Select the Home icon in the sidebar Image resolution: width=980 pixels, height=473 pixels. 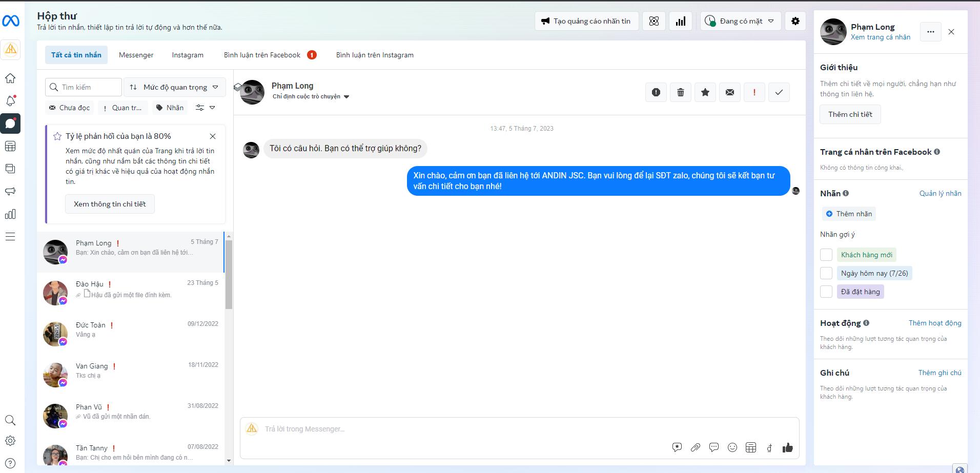pyautogui.click(x=10, y=78)
